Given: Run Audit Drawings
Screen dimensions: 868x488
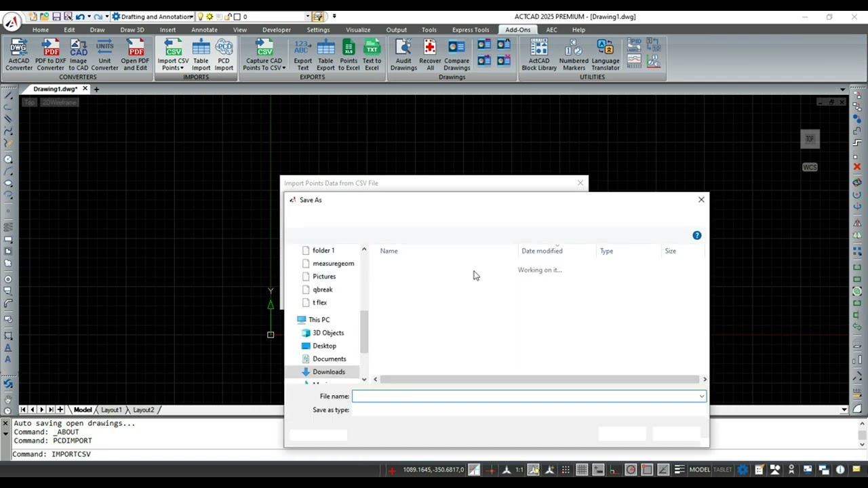Looking at the screenshot, I should [403, 55].
